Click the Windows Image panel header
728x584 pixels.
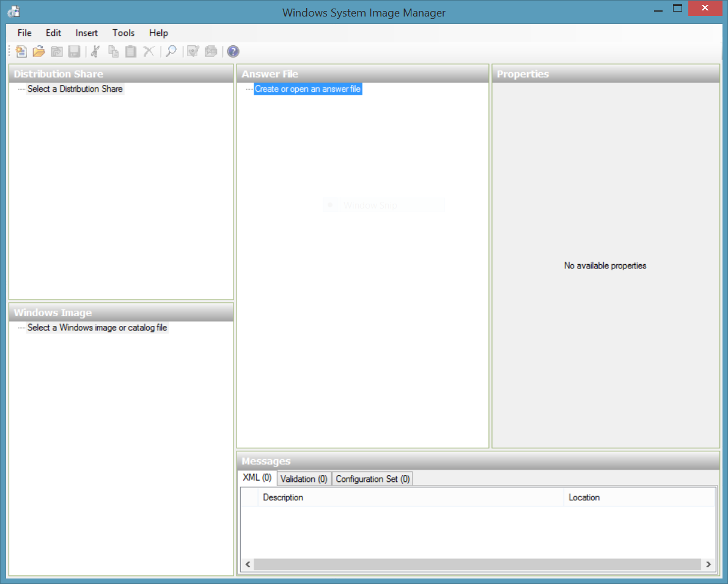[x=121, y=312]
